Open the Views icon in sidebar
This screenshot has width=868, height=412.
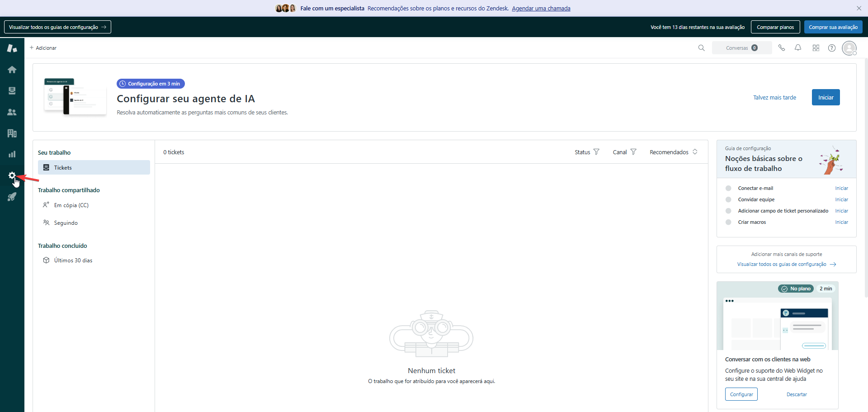coord(12,91)
